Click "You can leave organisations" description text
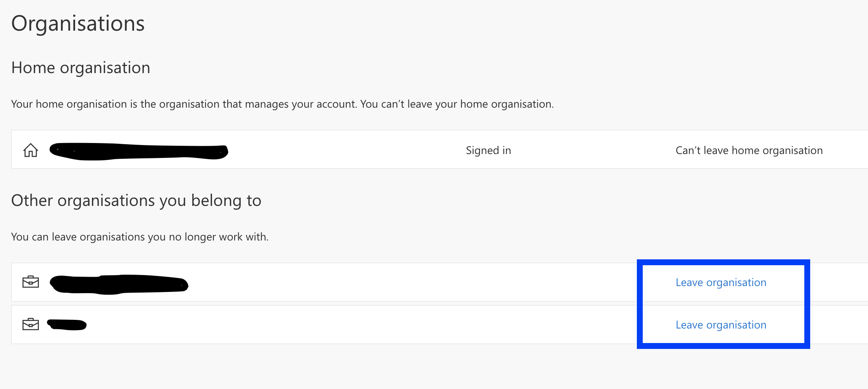The width and height of the screenshot is (868, 389). 140,237
